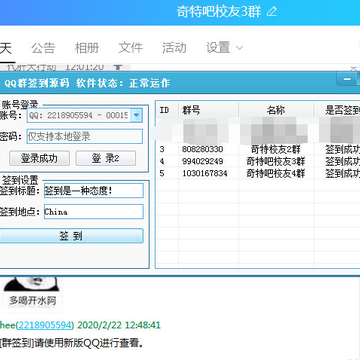Minimize the QQ群签到源码 window
The height and width of the screenshot is (360, 360).
pos(347,79)
